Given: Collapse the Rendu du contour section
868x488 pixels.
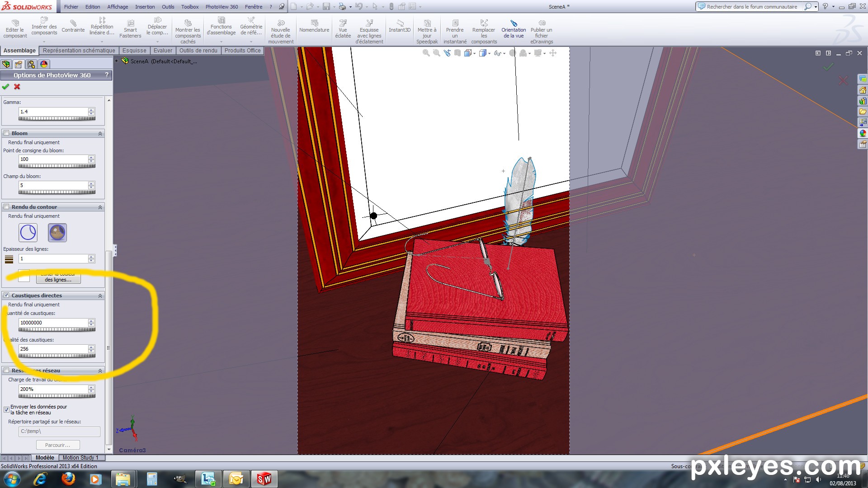Looking at the screenshot, I should (100, 207).
